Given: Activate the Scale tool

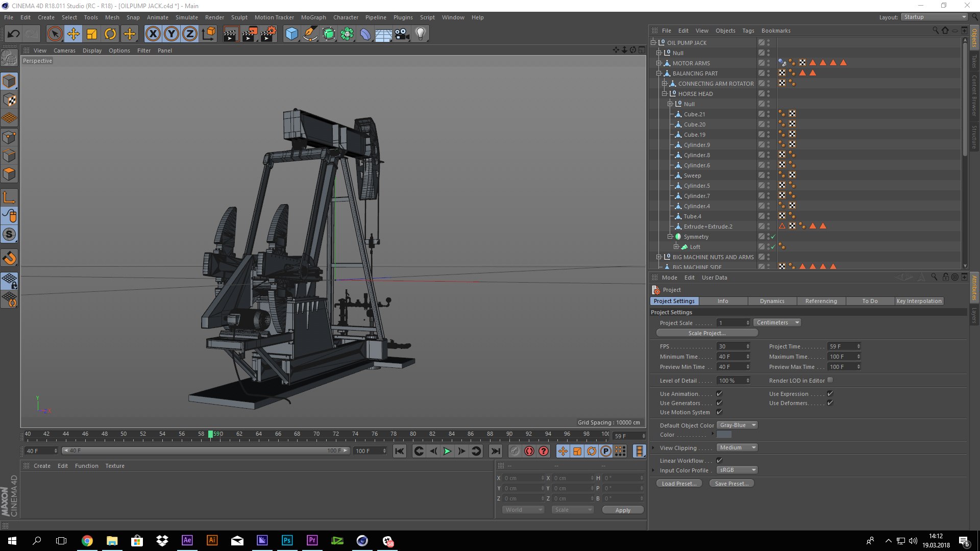Looking at the screenshot, I should (x=92, y=34).
